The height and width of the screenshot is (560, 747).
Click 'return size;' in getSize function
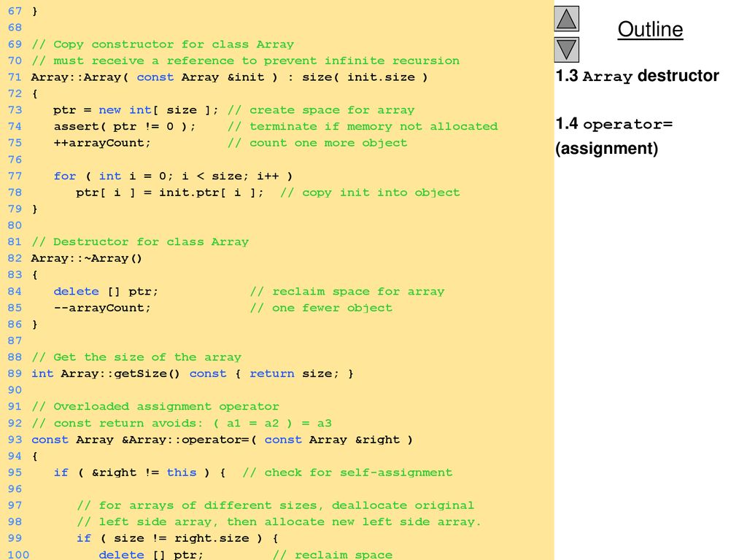pos(294,374)
